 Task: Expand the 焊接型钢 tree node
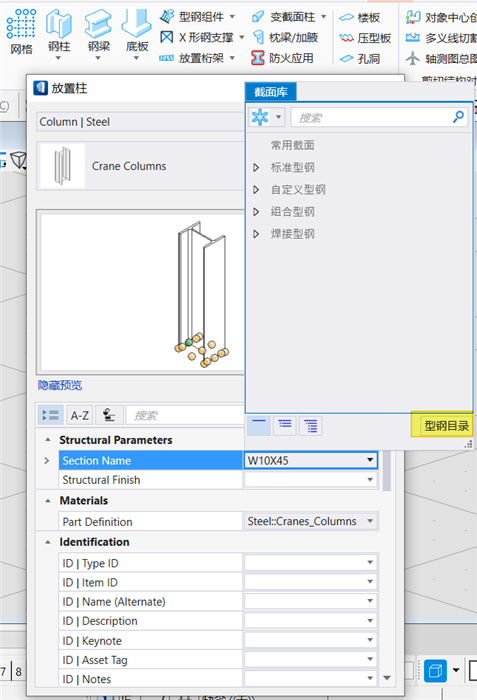(256, 234)
